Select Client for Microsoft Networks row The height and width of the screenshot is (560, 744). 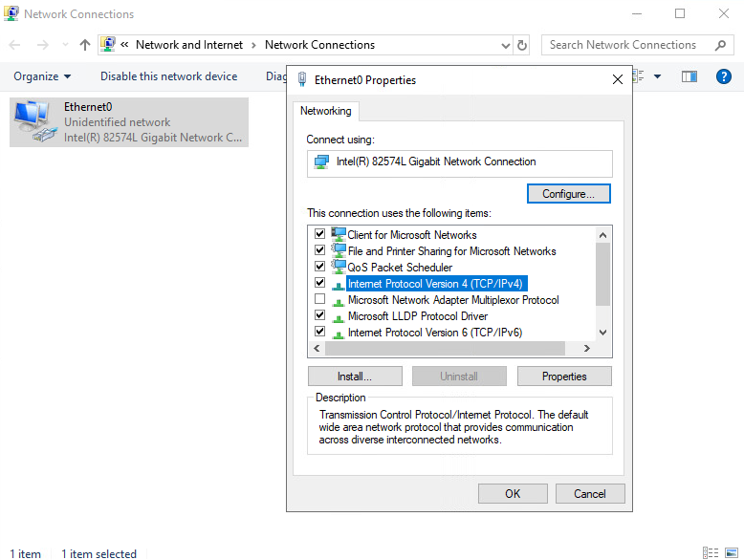(x=412, y=235)
